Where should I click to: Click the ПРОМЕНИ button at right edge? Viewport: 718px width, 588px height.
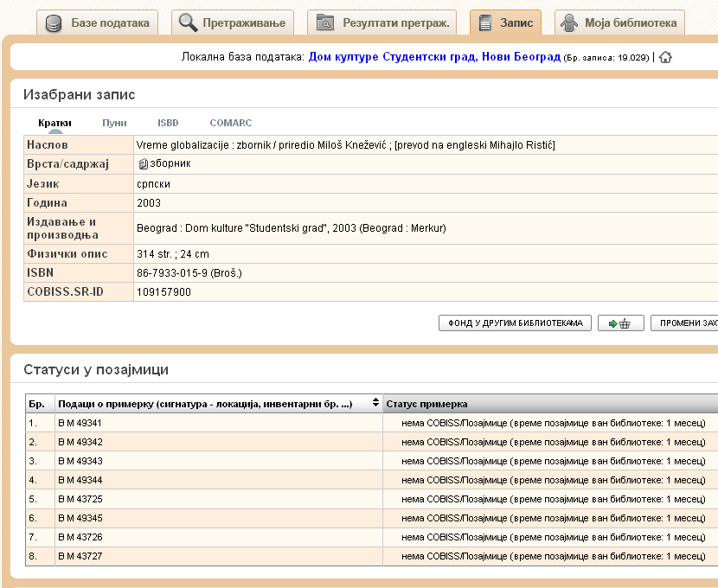click(686, 323)
